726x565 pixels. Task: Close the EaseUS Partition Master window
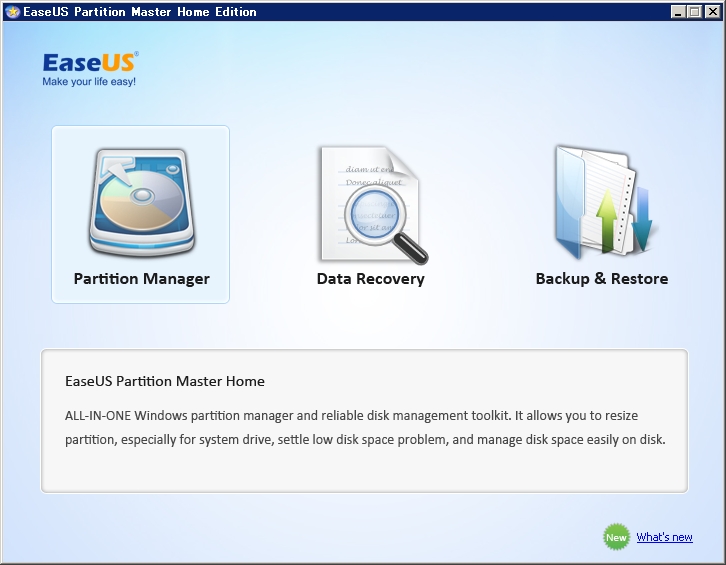pyautogui.click(x=713, y=12)
